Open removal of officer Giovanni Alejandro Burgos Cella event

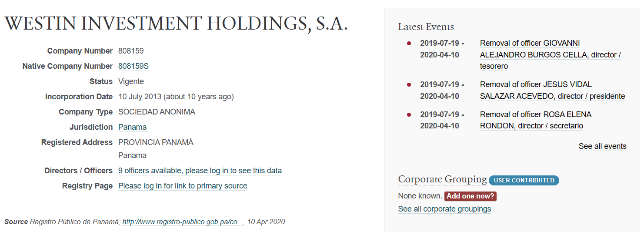pyautogui.click(x=551, y=55)
